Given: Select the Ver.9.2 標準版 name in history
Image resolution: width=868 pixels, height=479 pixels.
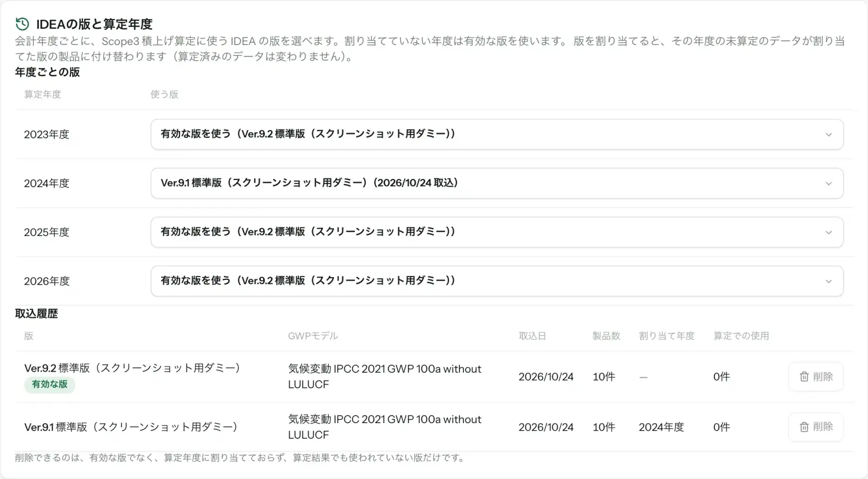Looking at the screenshot, I should tap(132, 368).
